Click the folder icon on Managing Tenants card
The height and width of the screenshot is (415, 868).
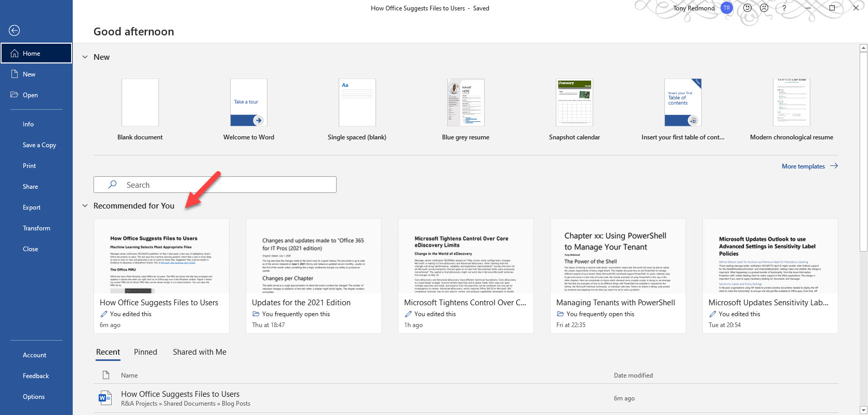pyautogui.click(x=560, y=314)
